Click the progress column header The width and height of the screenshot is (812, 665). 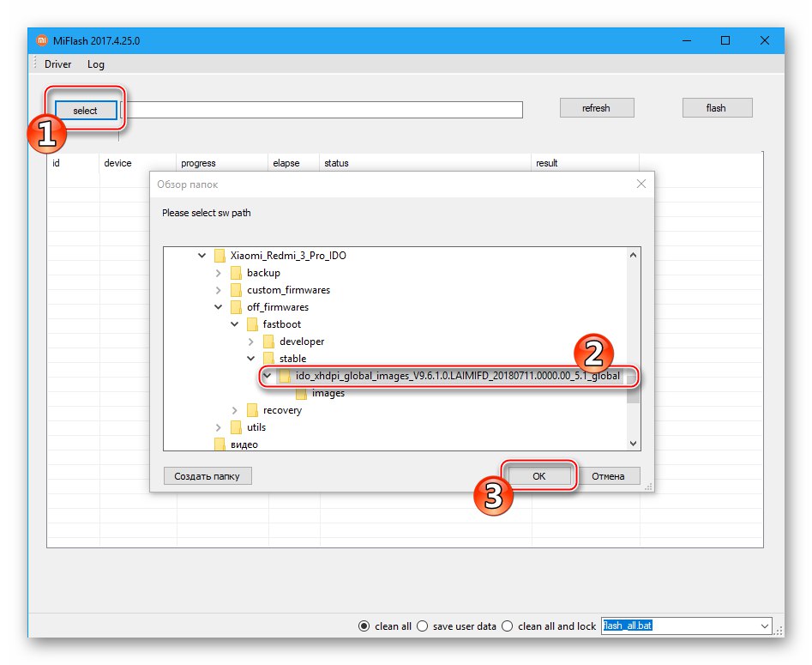coord(198,163)
